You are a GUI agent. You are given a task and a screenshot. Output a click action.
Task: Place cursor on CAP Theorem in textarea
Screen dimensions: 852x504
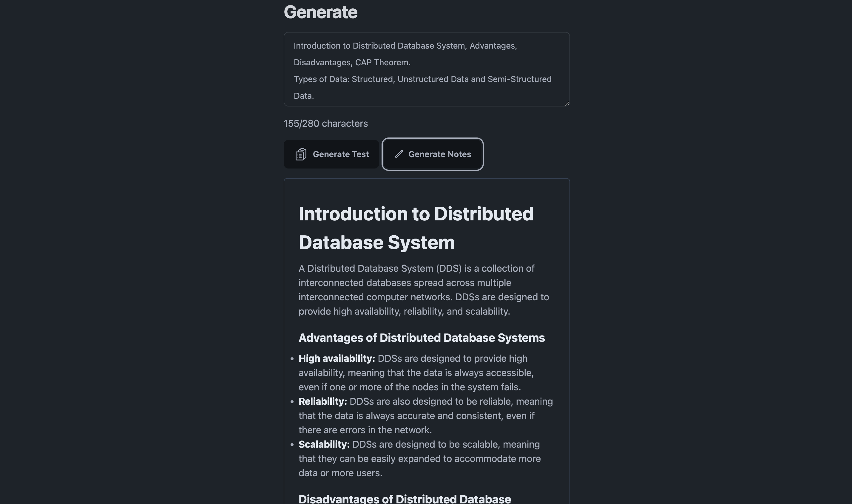(382, 63)
